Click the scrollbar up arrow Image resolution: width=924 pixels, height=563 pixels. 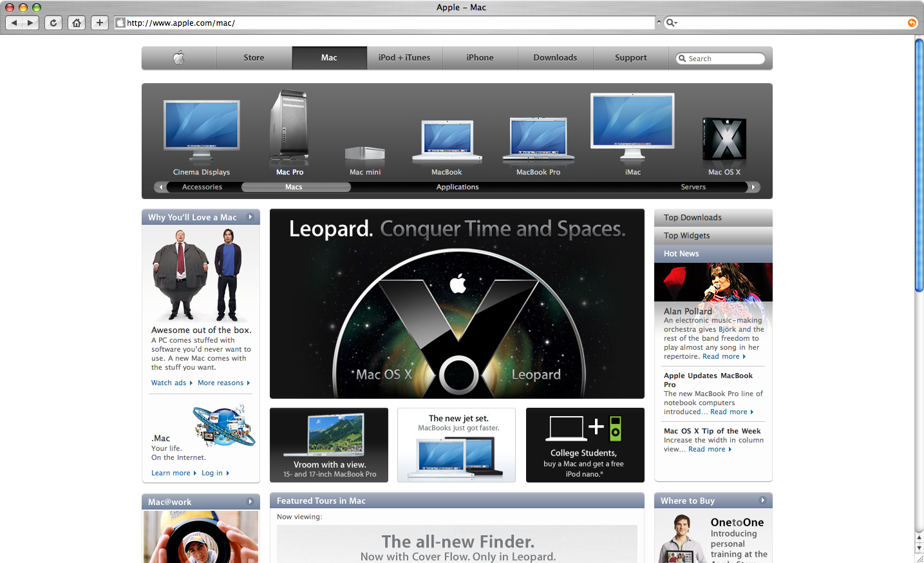[x=919, y=538]
